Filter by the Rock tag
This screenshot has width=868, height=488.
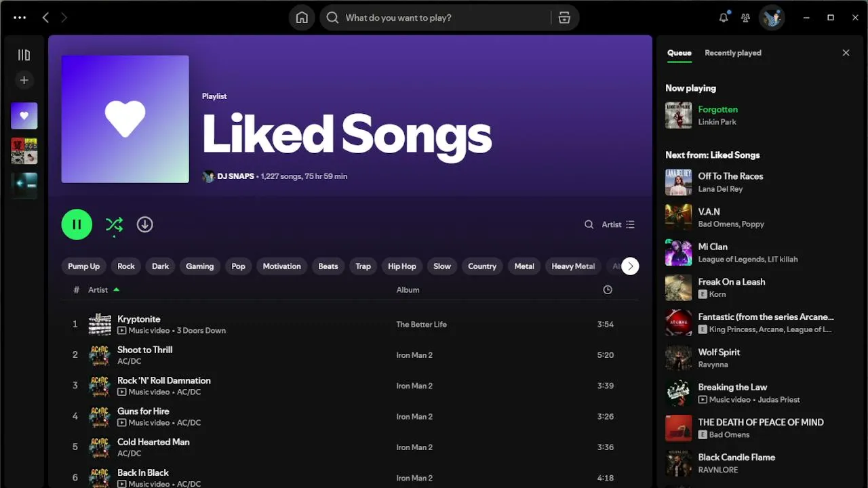pyautogui.click(x=126, y=266)
